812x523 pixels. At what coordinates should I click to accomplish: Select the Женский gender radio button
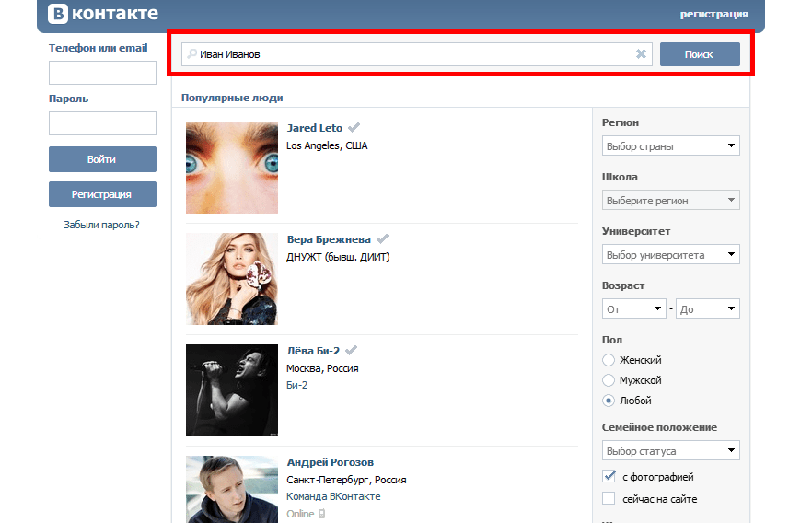click(x=609, y=360)
